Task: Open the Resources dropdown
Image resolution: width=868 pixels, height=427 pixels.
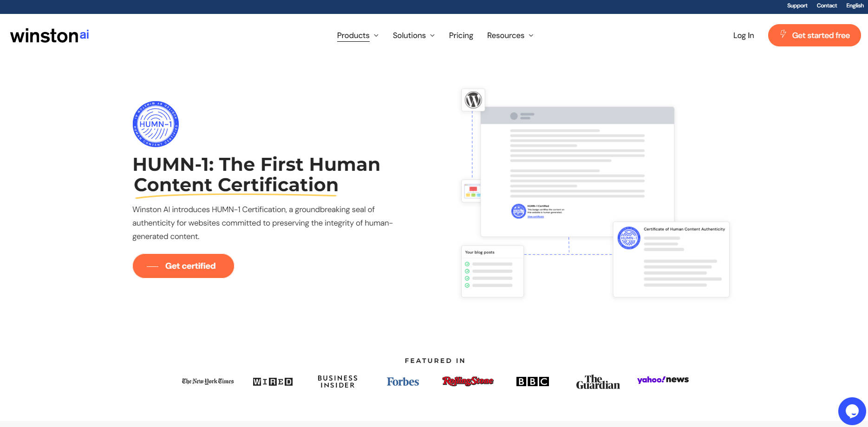Action: pyautogui.click(x=506, y=35)
